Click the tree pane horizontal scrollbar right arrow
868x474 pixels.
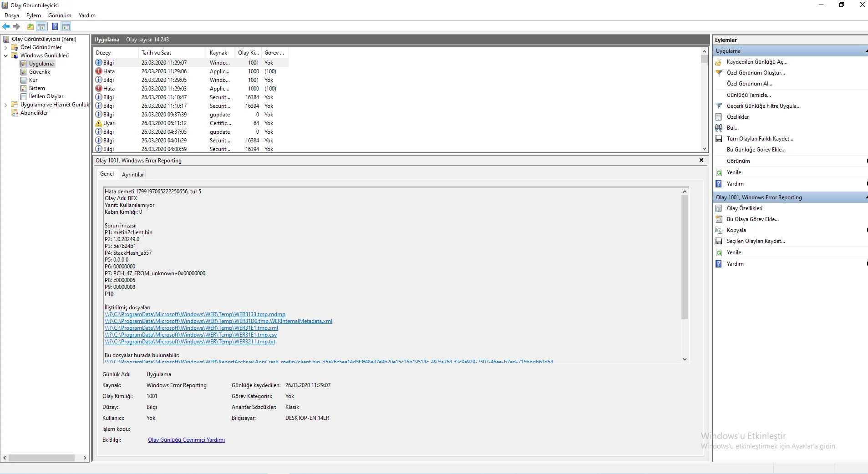pyautogui.click(x=85, y=458)
